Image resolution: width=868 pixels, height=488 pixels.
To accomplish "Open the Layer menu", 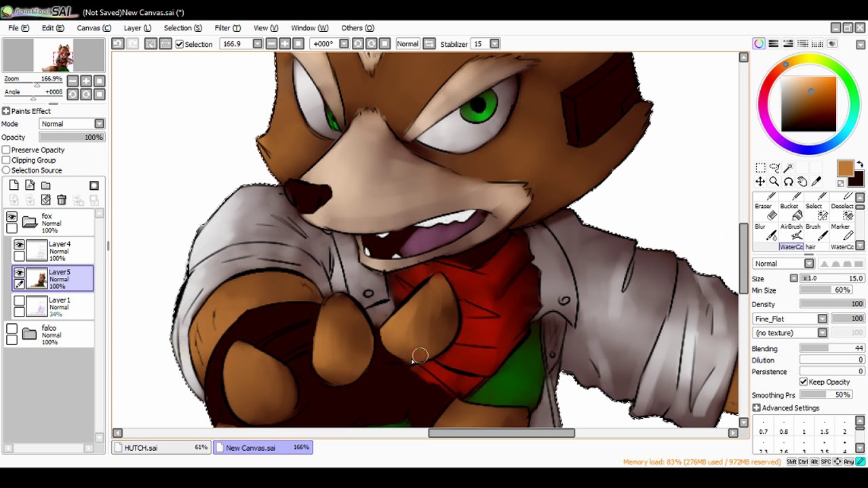I will 138,28.
